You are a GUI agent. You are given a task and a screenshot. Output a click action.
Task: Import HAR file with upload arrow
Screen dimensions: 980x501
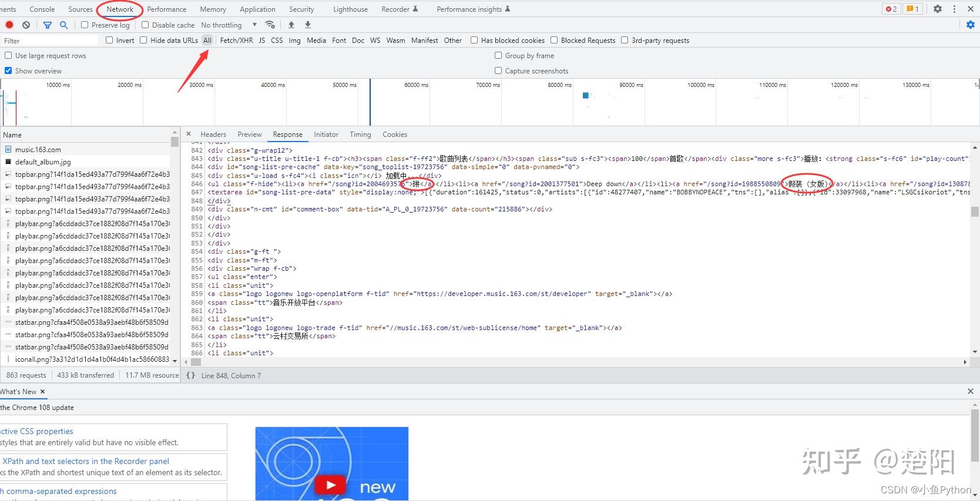pyautogui.click(x=291, y=25)
